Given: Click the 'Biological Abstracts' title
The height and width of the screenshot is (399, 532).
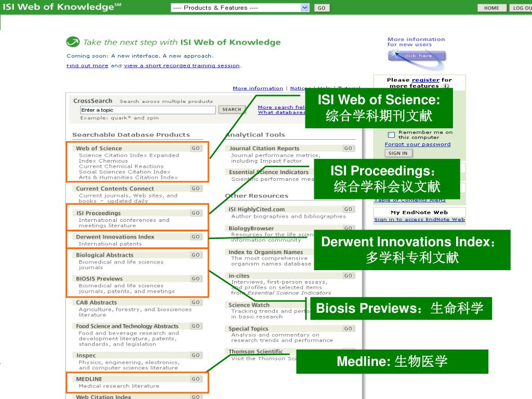Looking at the screenshot, I should pyautogui.click(x=104, y=255).
